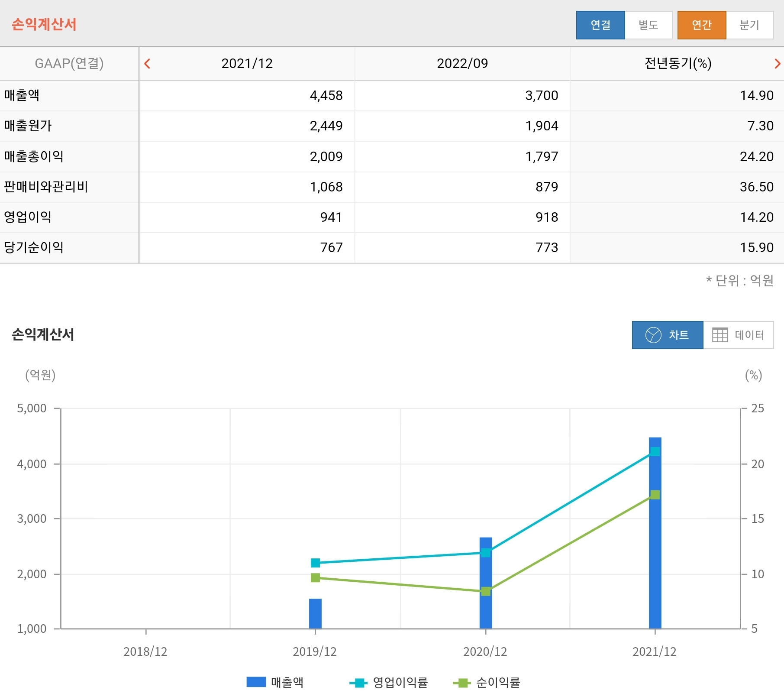The image size is (784, 700).
Task: Click the 2021/12 순이익률 green data point
Action: pos(655,495)
